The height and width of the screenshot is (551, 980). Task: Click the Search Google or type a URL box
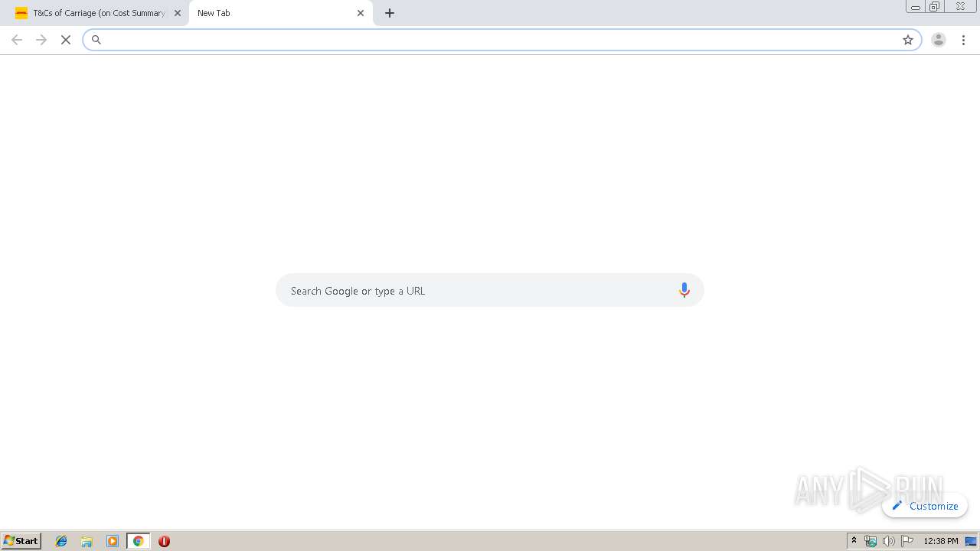tap(490, 290)
